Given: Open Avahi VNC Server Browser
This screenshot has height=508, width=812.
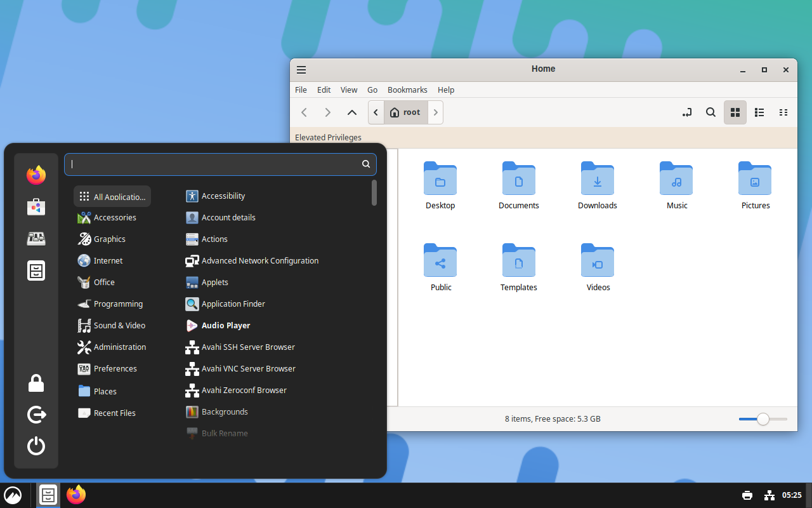Looking at the screenshot, I should click(275, 369).
